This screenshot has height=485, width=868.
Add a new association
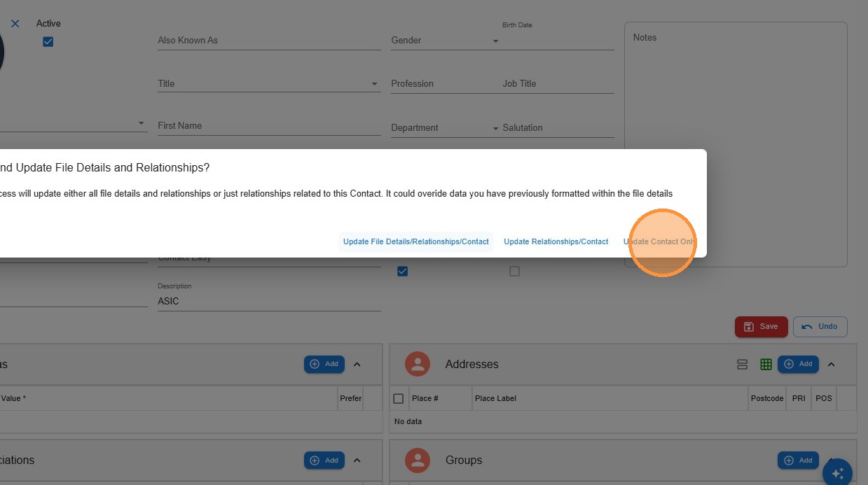click(324, 461)
